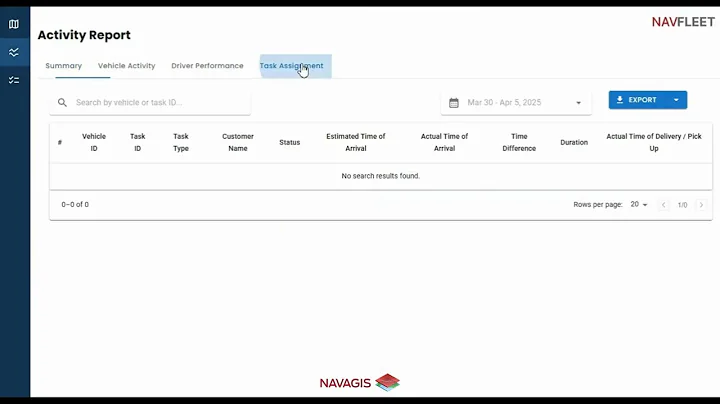Expand the Export options arrow
Image resolution: width=720 pixels, height=404 pixels.
click(676, 100)
